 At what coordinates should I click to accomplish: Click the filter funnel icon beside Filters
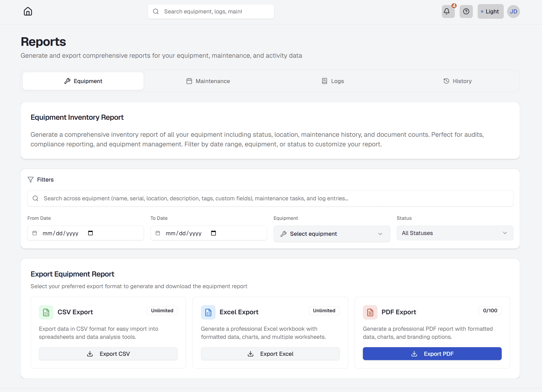coord(30,179)
